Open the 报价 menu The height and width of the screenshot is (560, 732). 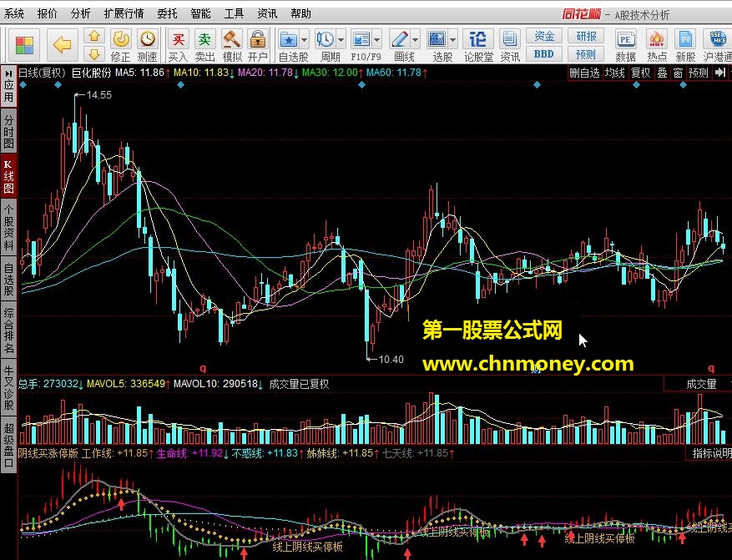tap(47, 13)
